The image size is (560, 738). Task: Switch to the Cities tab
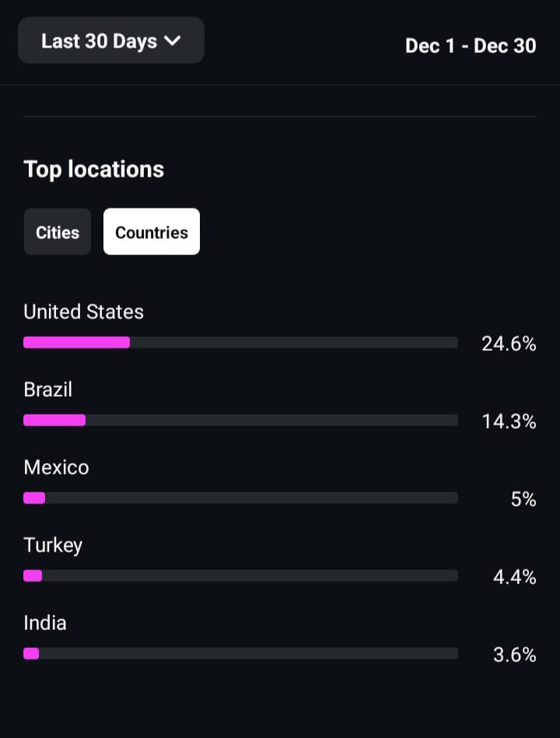[x=58, y=232]
